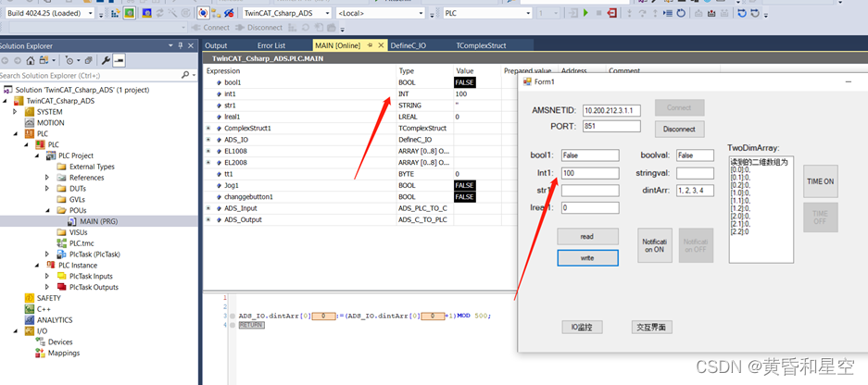Click the RETURN statement in code editor

click(251, 325)
